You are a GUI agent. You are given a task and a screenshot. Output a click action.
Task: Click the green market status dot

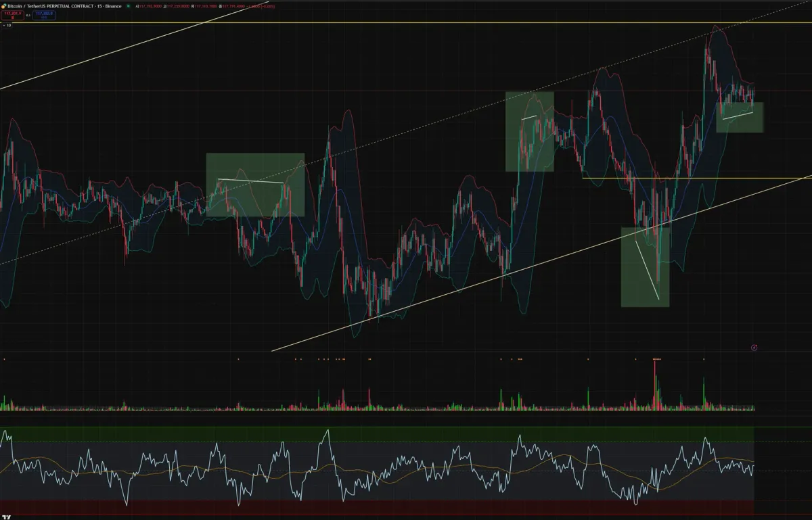(x=129, y=6)
